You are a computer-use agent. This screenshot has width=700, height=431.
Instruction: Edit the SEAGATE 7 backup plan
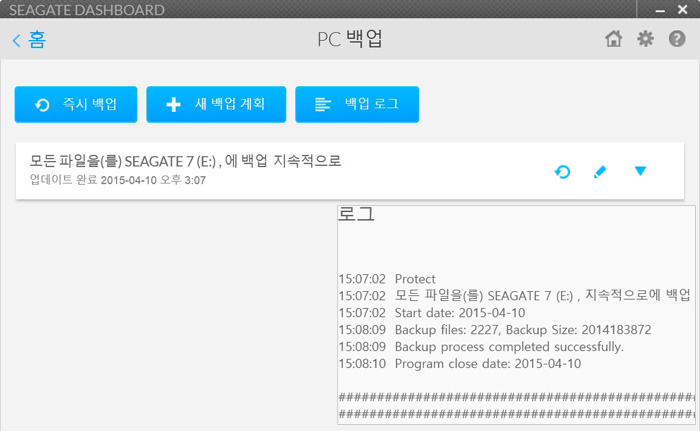[x=600, y=172]
